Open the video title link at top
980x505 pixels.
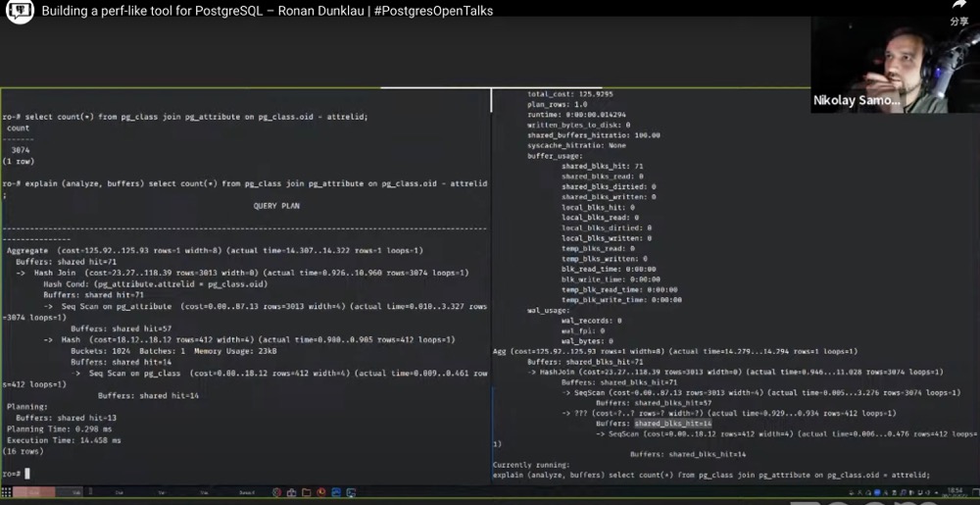click(267, 11)
